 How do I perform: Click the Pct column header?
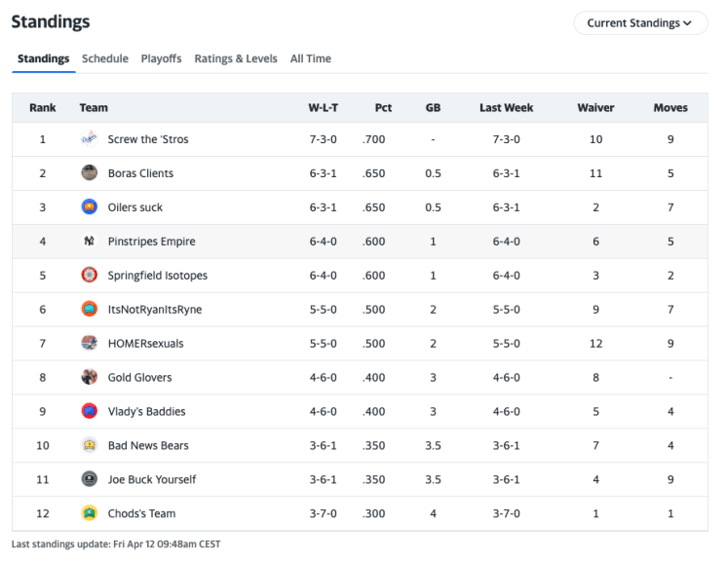point(383,108)
